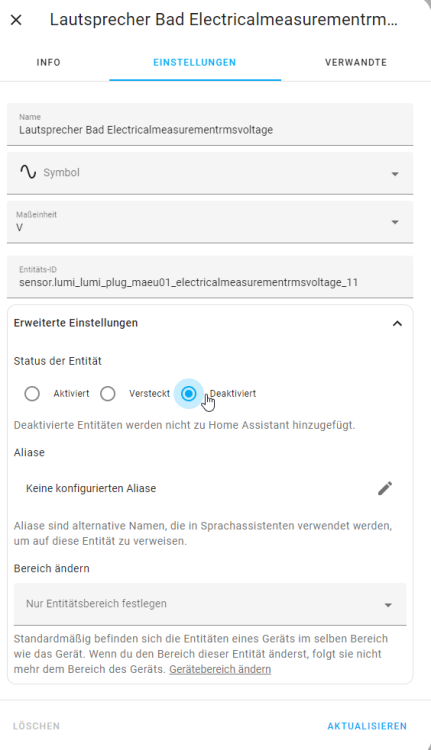Image resolution: width=431 pixels, height=750 pixels.
Task: Select the Versteckt radio button
Action: 108,394
